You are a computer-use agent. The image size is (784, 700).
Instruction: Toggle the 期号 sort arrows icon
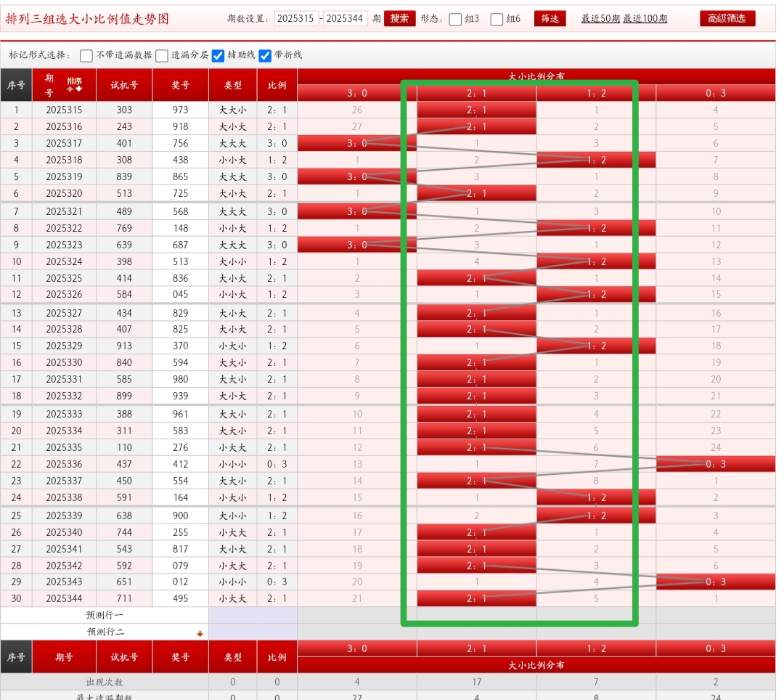pyautogui.click(x=75, y=85)
